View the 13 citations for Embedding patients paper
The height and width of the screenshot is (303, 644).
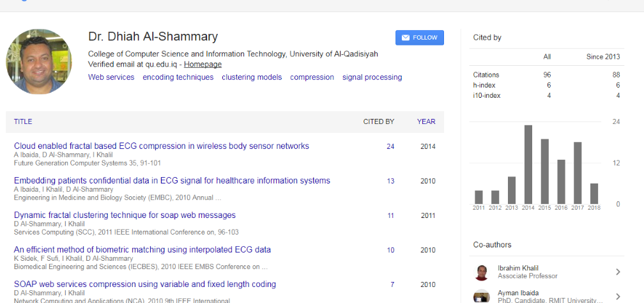tap(390, 181)
